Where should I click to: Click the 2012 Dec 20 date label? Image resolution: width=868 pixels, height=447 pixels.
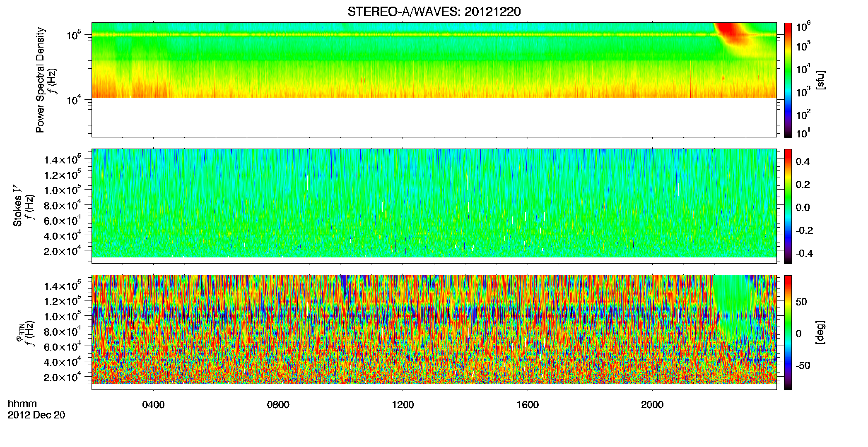coord(36,415)
